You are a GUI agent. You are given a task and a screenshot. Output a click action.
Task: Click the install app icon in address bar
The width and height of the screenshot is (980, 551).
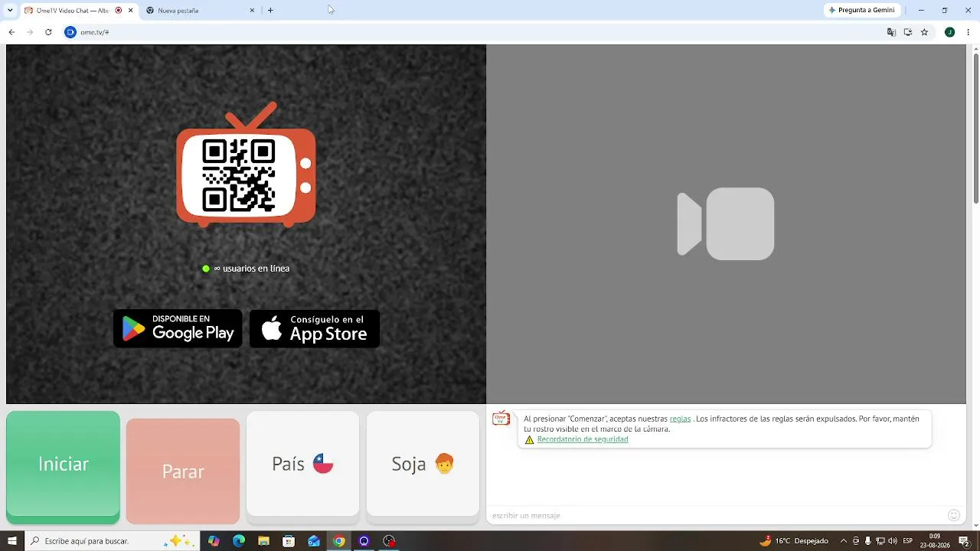(x=908, y=32)
